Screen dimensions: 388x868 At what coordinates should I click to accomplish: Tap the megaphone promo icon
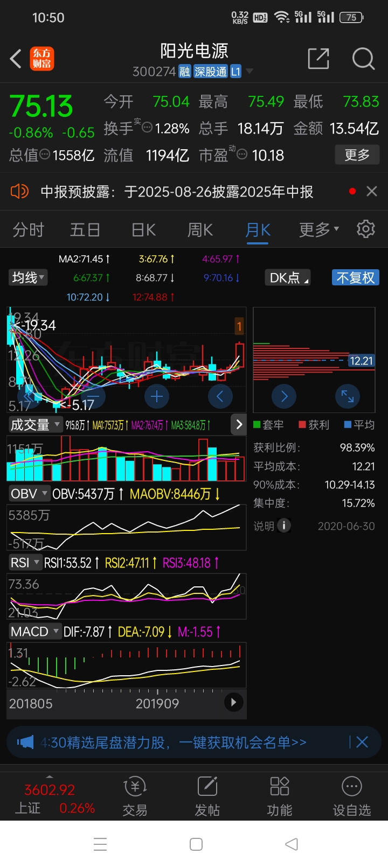[25, 743]
